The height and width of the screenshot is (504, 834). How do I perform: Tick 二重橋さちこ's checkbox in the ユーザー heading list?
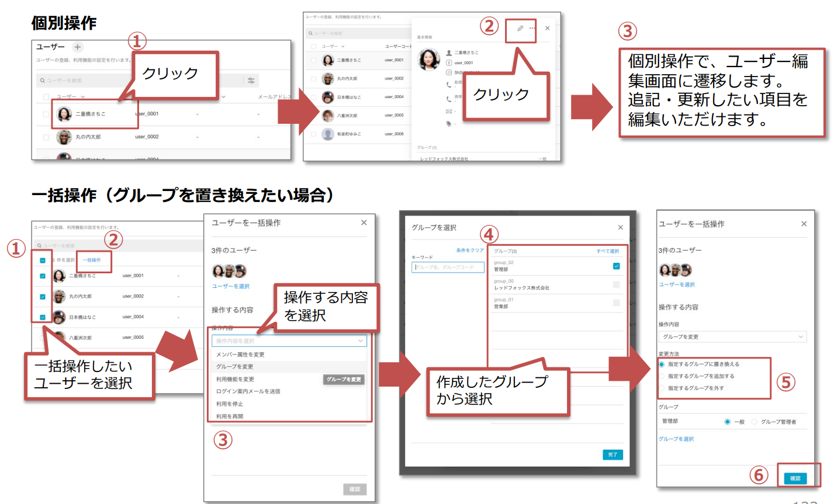[x=46, y=114]
